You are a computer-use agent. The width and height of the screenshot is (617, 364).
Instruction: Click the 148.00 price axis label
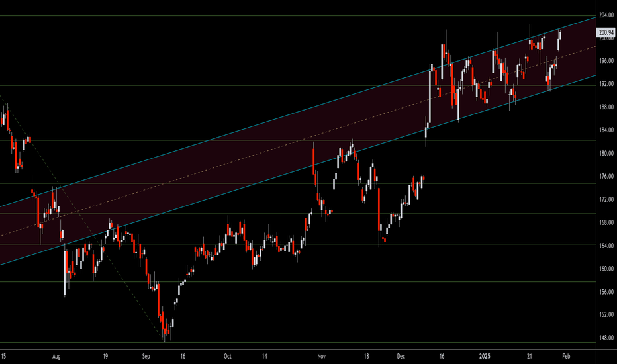coord(606,338)
